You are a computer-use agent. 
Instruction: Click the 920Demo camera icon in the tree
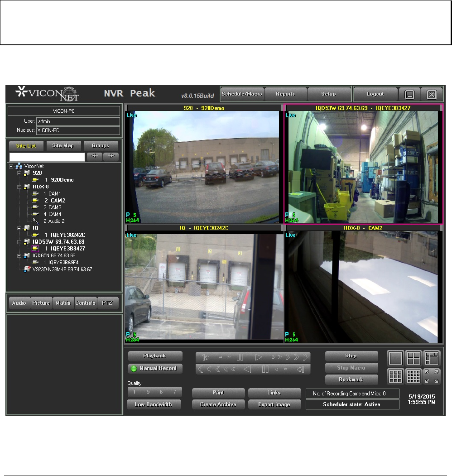click(x=35, y=180)
